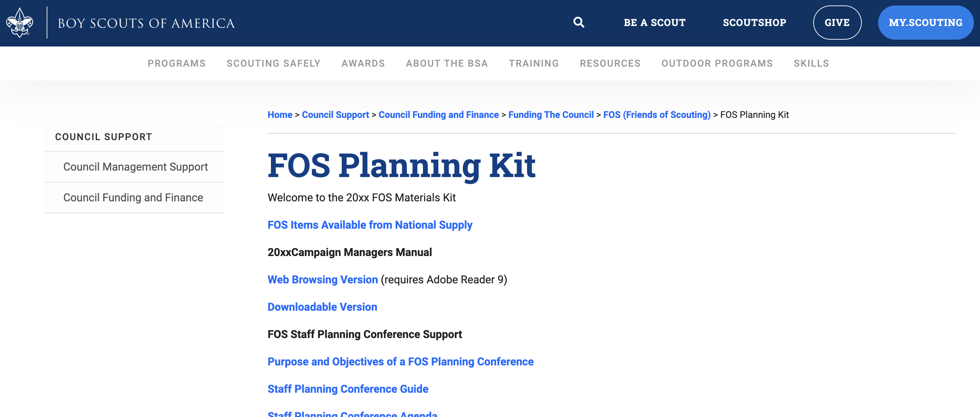Open the search magnifier icon
The width and height of the screenshot is (980, 417).
[x=579, y=23]
